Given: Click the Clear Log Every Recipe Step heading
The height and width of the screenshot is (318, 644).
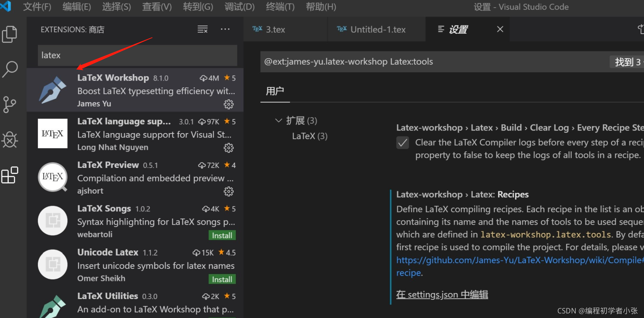Looking at the screenshot, I should coord(520,128).
